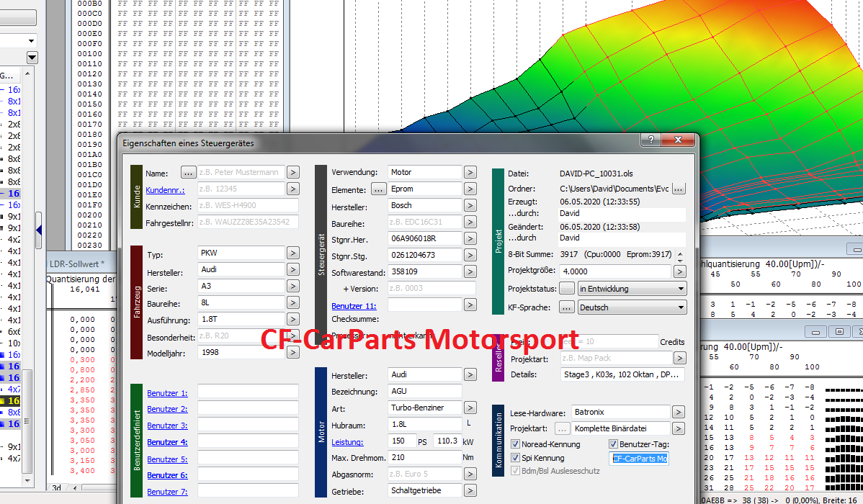Focus the Benutzer 1 text field
Screen dimensions: 863x504
(x=248, y=392)
